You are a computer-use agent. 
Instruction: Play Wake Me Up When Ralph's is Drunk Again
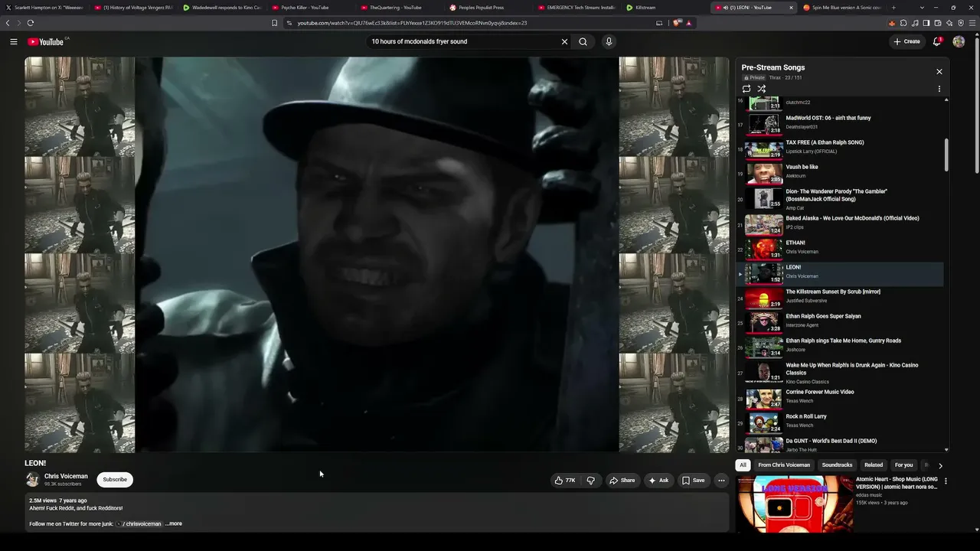(841, 373)
